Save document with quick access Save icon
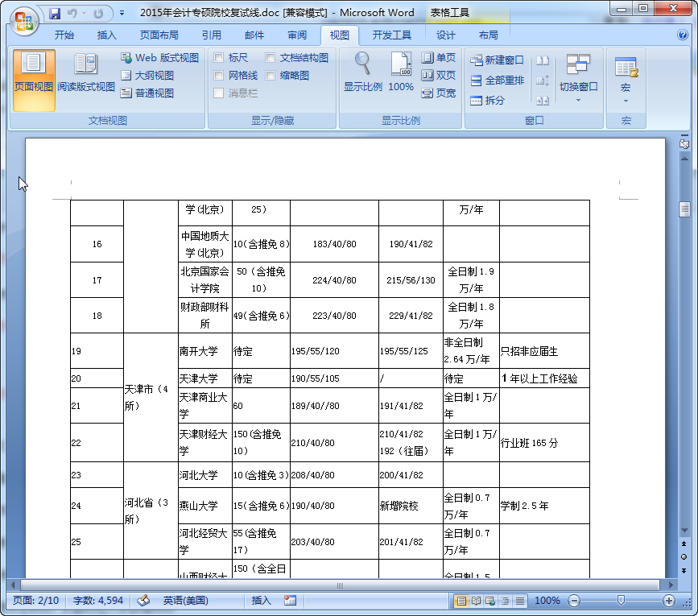 point(54,14)
